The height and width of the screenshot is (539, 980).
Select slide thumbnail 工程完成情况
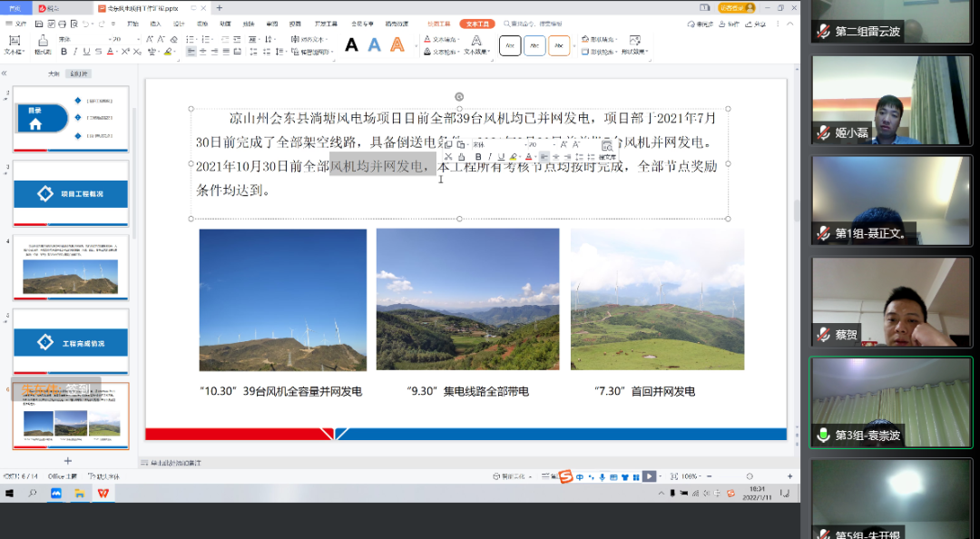click(x=71, y=342)
